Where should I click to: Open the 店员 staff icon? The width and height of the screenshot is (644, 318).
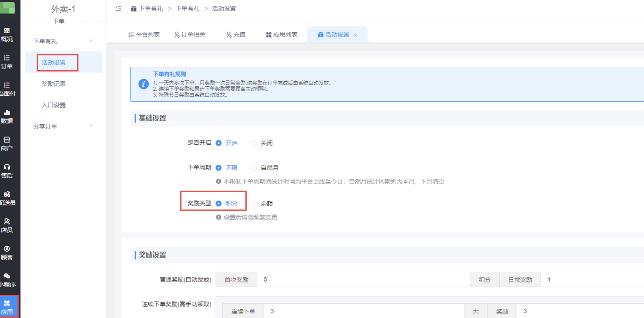[x=7, y=225]
